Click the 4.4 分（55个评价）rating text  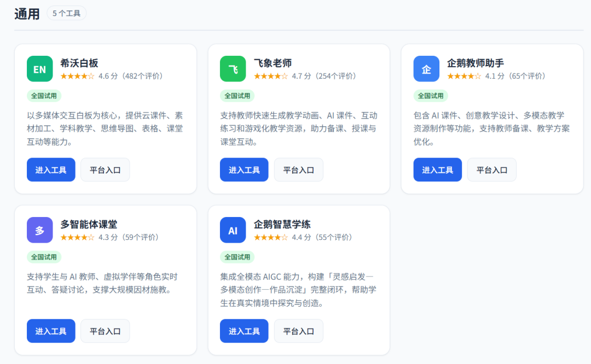tap(322, 238)
